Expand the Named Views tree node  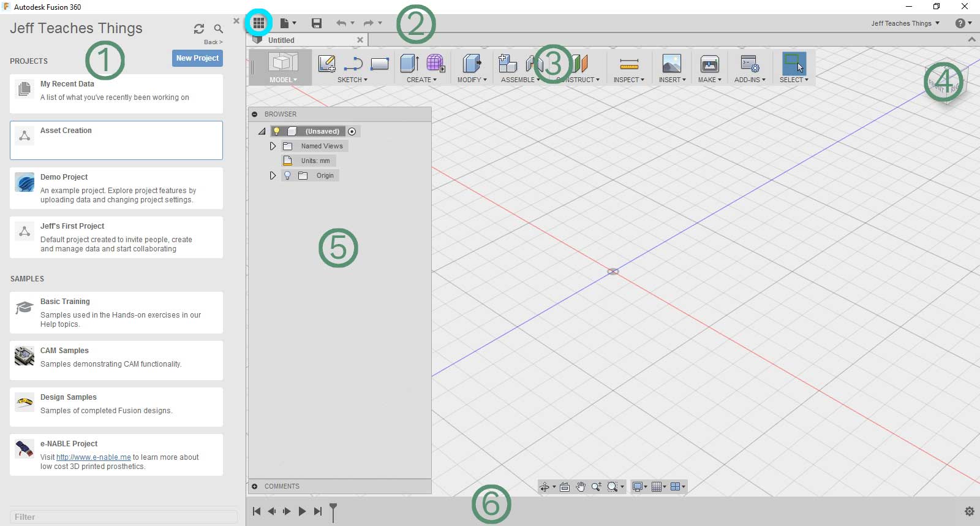click(273, 146)
